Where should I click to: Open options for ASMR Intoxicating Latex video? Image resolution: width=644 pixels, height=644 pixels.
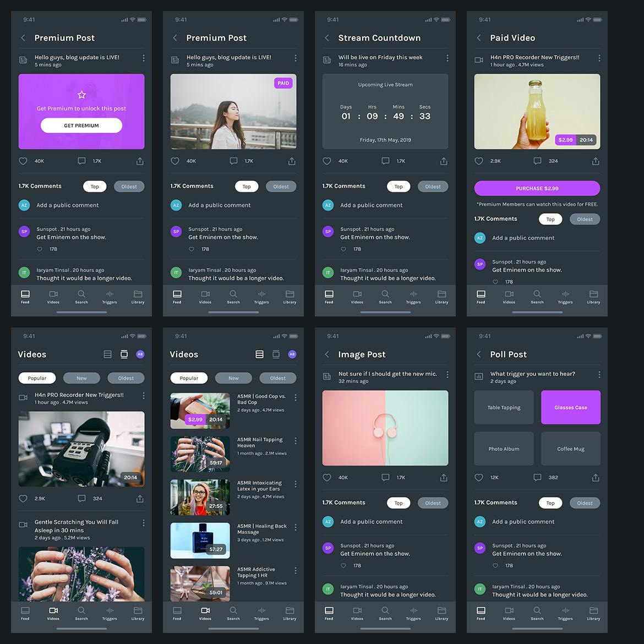coord(295,484)
